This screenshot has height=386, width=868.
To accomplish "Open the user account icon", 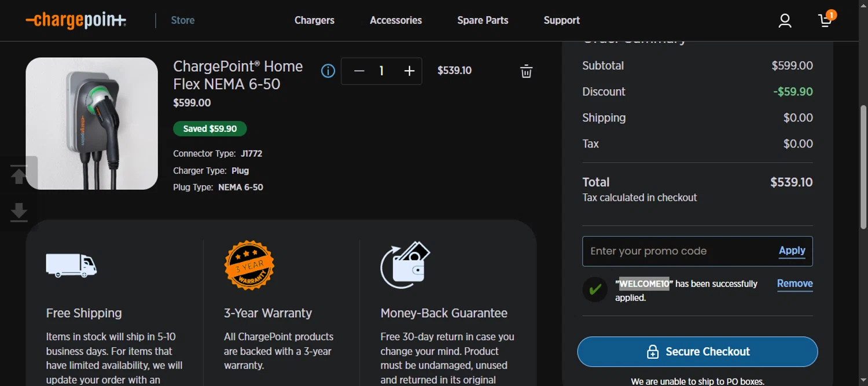I will (x=785, y=21).
